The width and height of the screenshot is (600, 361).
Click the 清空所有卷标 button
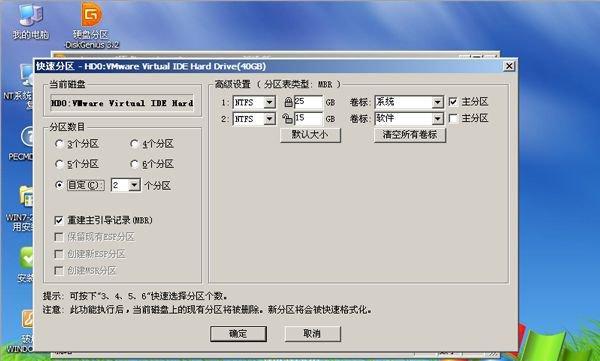(x=410, y=135)
